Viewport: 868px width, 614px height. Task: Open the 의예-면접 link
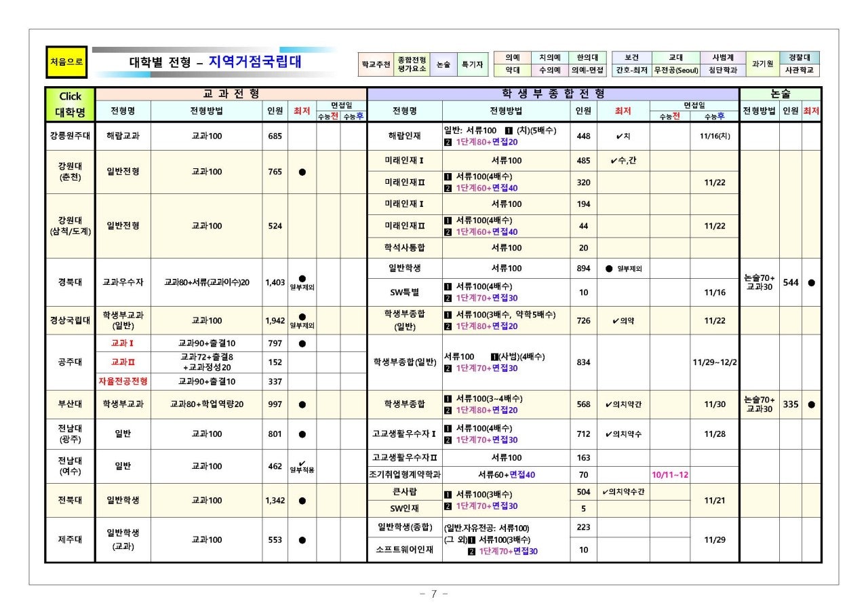[x=587, y=70]
